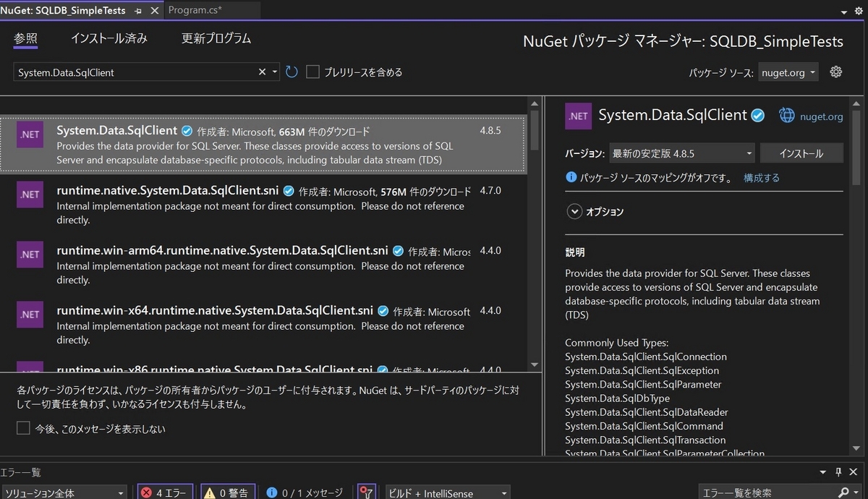Screen dimensions: 868x499
Task: Pin the error list panel
Action: [839, 472]
